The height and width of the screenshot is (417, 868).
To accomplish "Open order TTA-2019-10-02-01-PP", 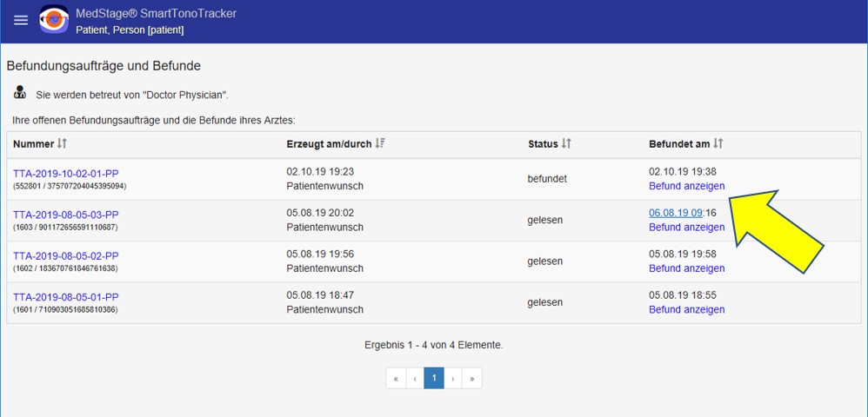I will 66,173.
